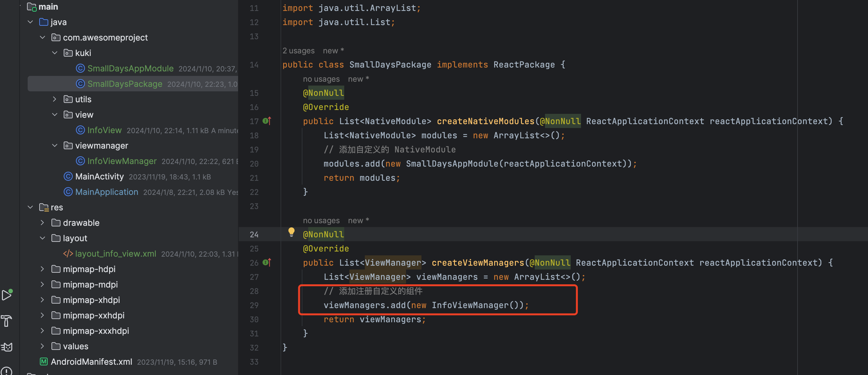This screenshot has width=868, height=375.
Task: Click ReactPackage in class declaration
Action: (x=524, y=65)
